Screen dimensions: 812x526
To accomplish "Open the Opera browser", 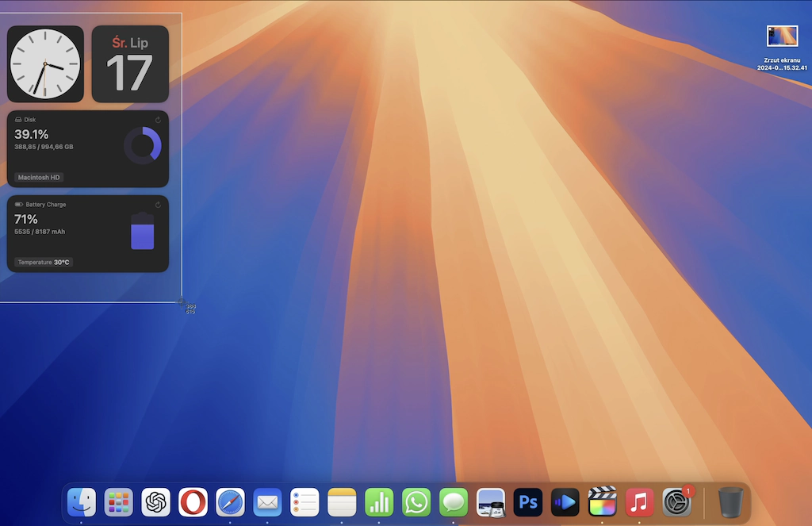I will (193, 502).
